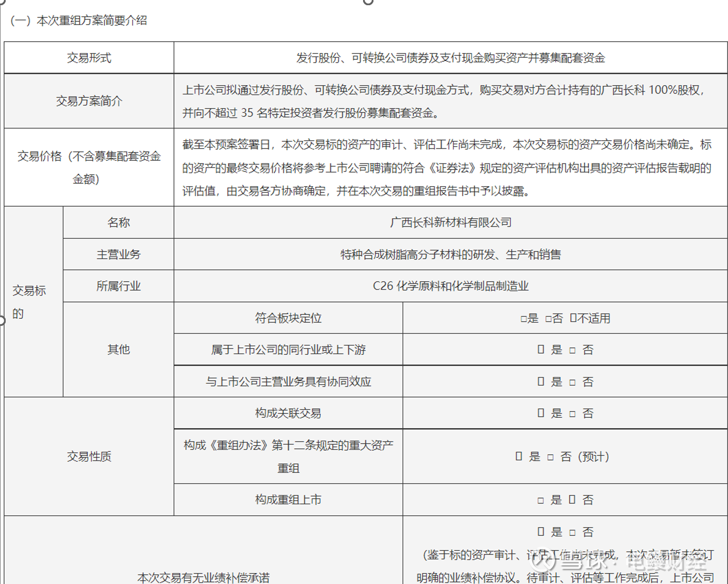
Task: Select 交易价格（不含募集配套资金金额）label
Action: click(x=89, y=167)
